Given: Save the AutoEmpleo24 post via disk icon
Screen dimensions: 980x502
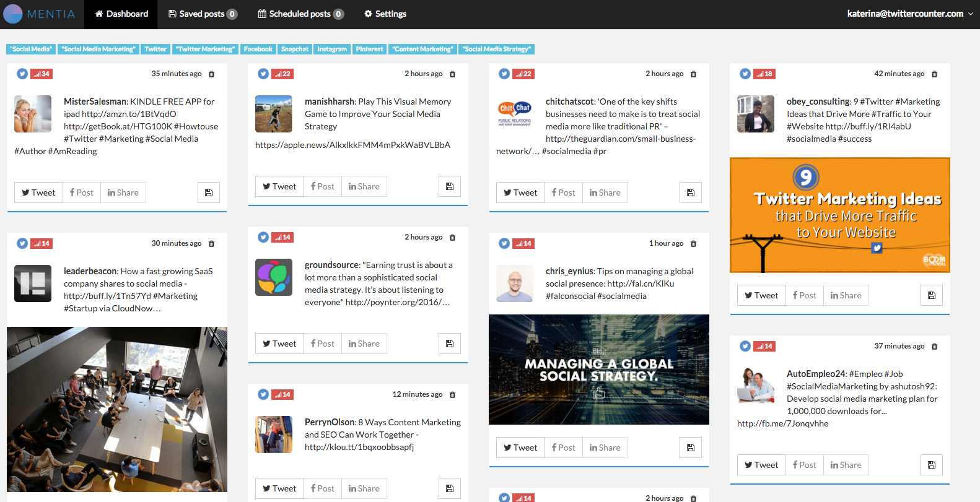Looking at the screenshot, I should (932, 465).
